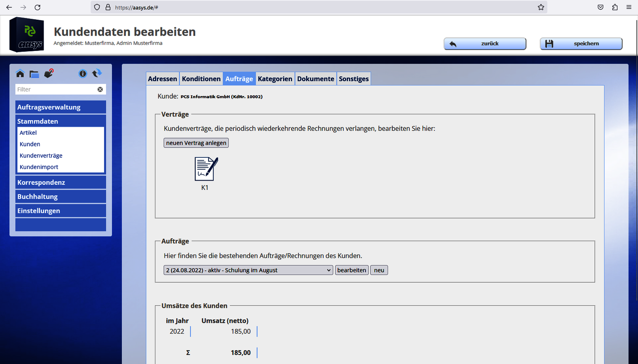Click the refresh arrows icon in the sidebar
Viewport: 638px width, 364px height.
(97, 73)
